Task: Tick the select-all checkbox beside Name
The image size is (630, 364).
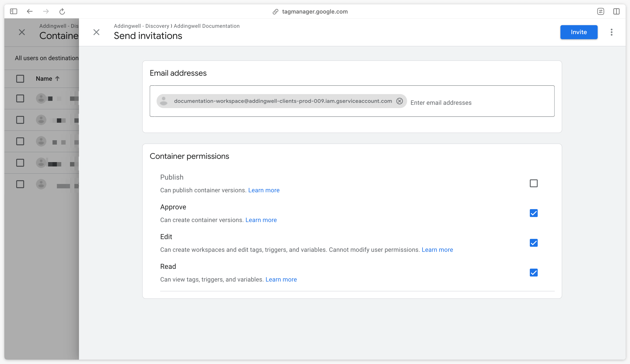Action: pos(20,79)
